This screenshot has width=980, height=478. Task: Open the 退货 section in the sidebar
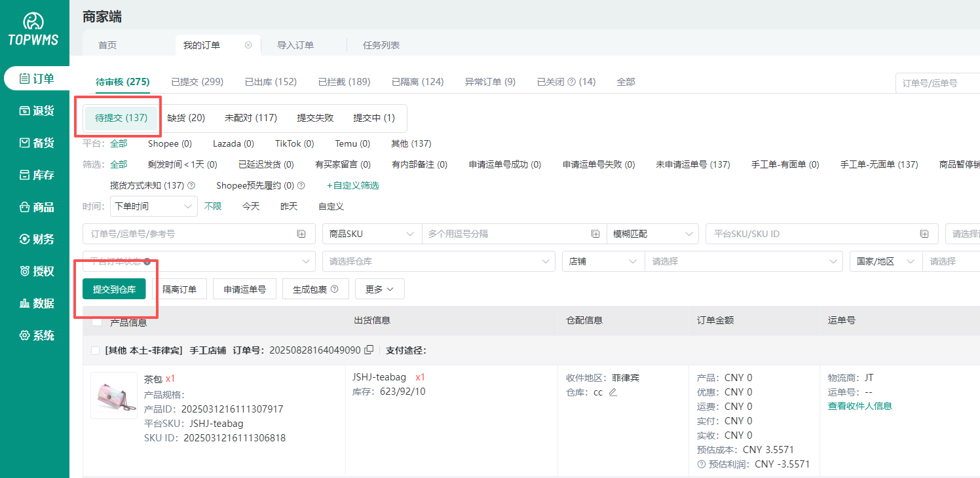(36, 110)
